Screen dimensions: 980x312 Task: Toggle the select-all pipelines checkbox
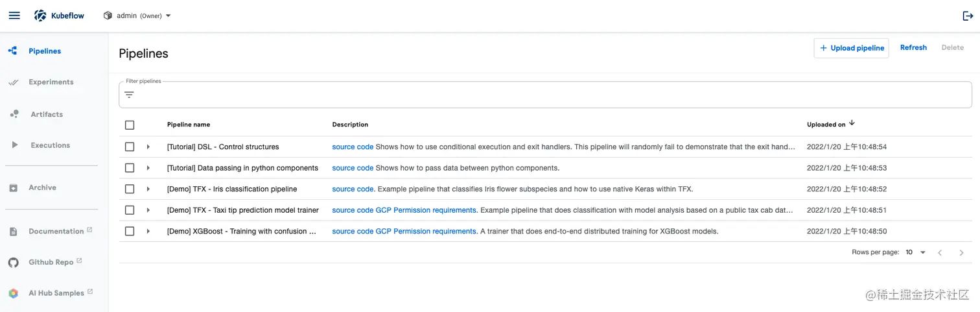click(130, 125)
